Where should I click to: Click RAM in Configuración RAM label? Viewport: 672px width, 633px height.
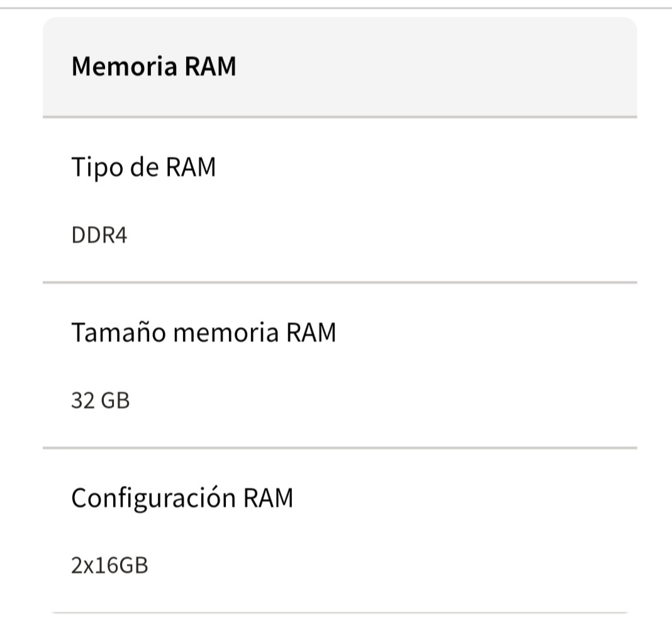pyautogui.click(x=268, y=498)
